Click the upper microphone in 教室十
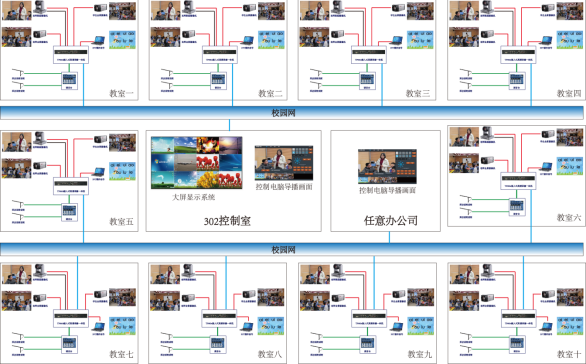586x364 pixels. coord(466,337)
